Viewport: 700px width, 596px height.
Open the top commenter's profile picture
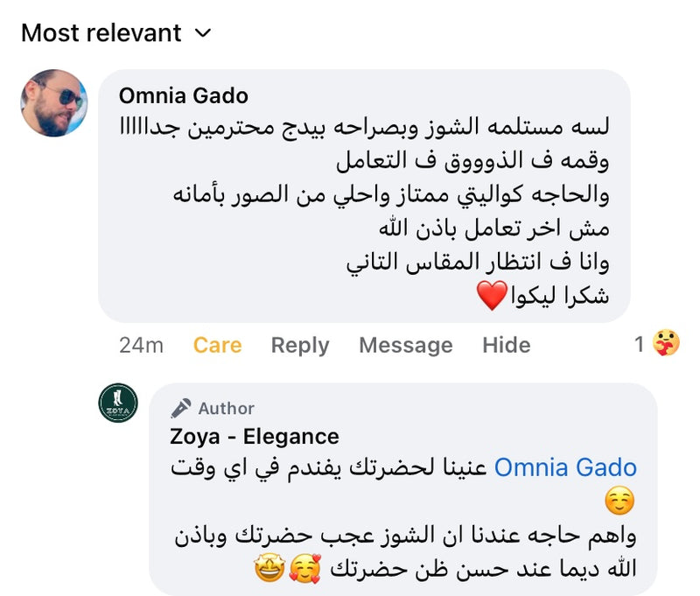(x=53, y=102)
